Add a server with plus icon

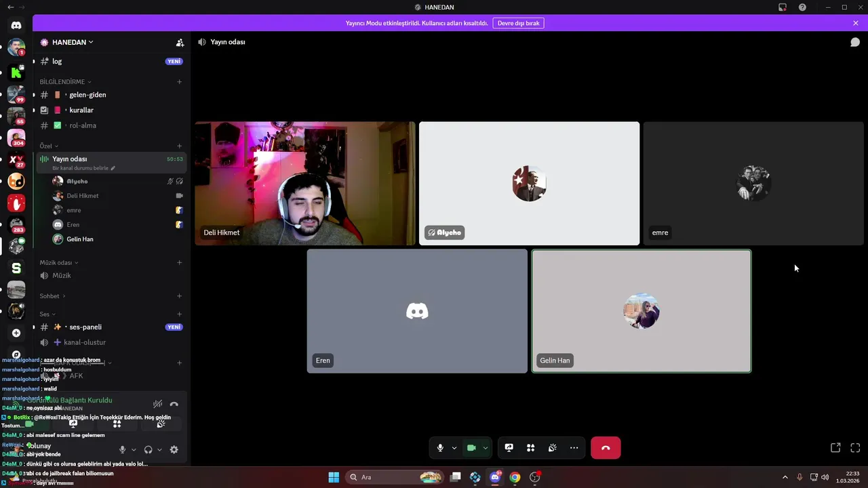click(16, 333)
